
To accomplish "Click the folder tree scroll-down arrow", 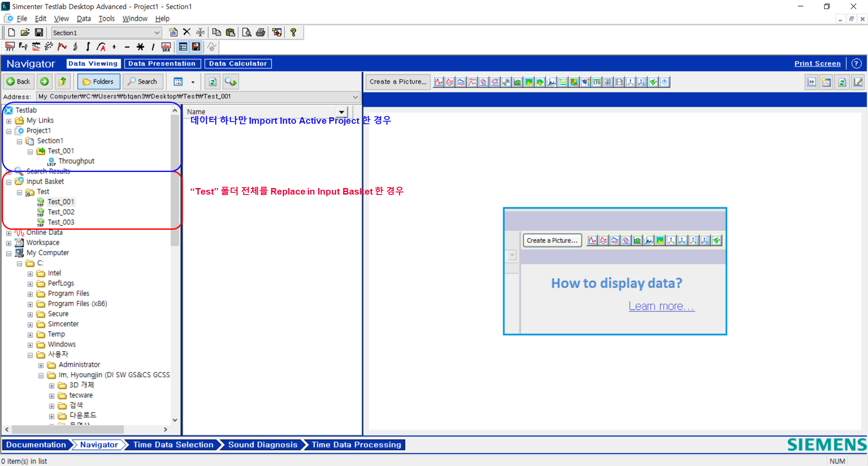I will [x=175, y=420].
